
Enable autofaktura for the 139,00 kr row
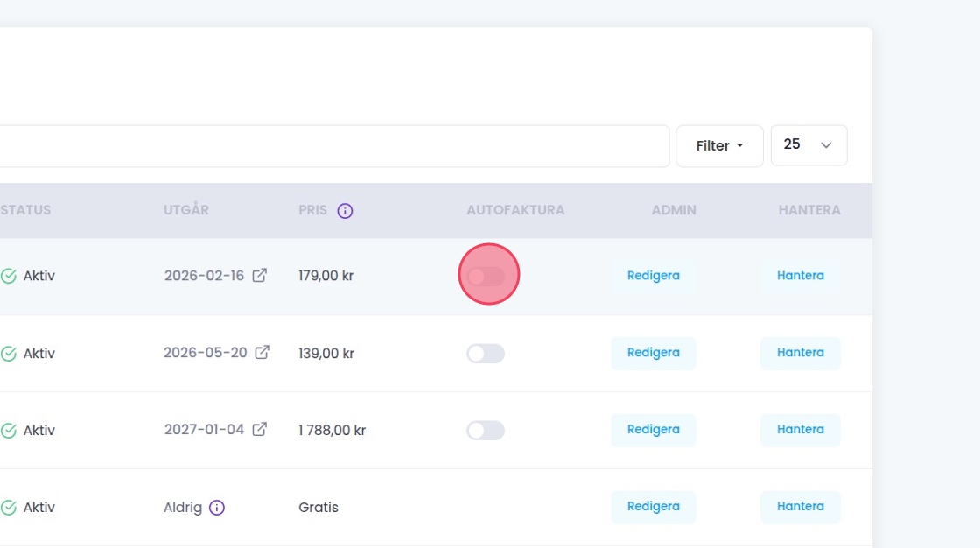click(x=486, y=354)
